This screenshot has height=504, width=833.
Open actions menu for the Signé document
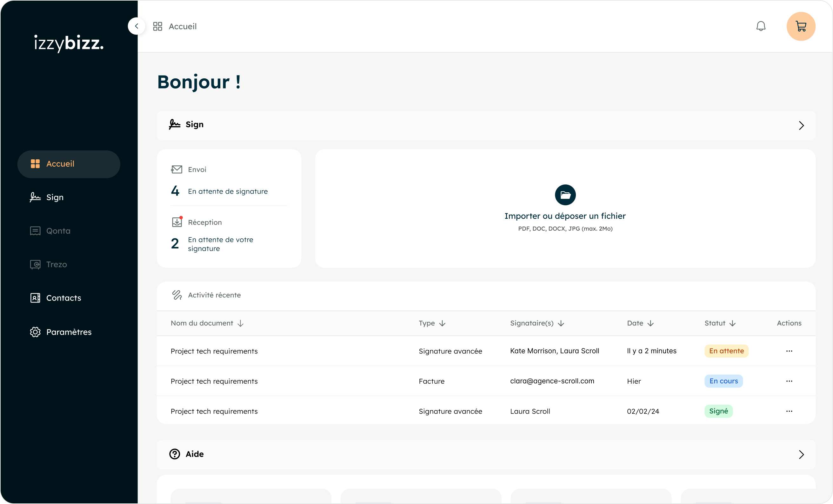pyautogui.click(x=789, y=411)
